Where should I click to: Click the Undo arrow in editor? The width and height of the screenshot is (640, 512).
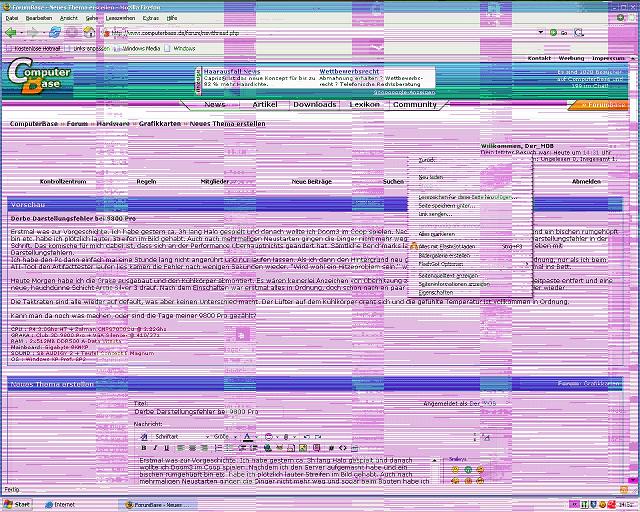(x=307, y=436)
